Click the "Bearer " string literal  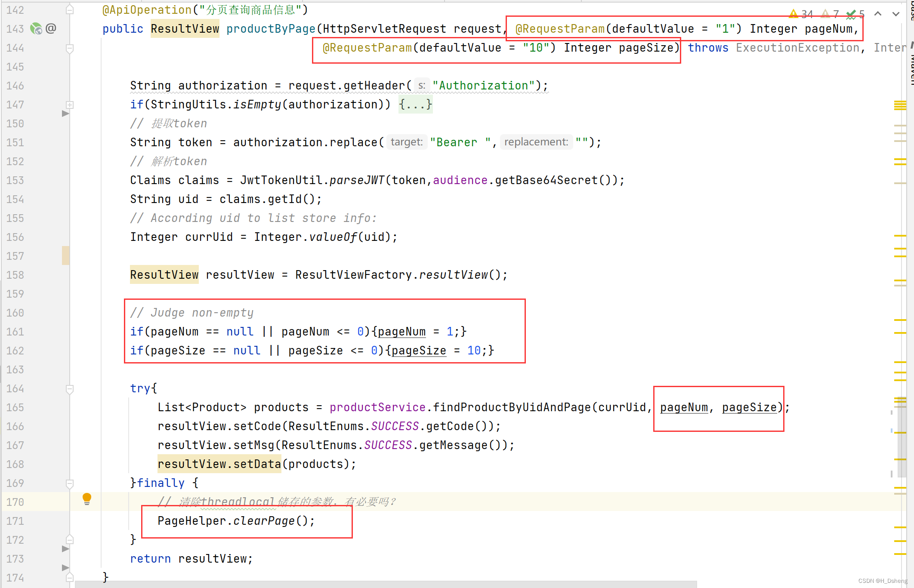tap(460, 142)
